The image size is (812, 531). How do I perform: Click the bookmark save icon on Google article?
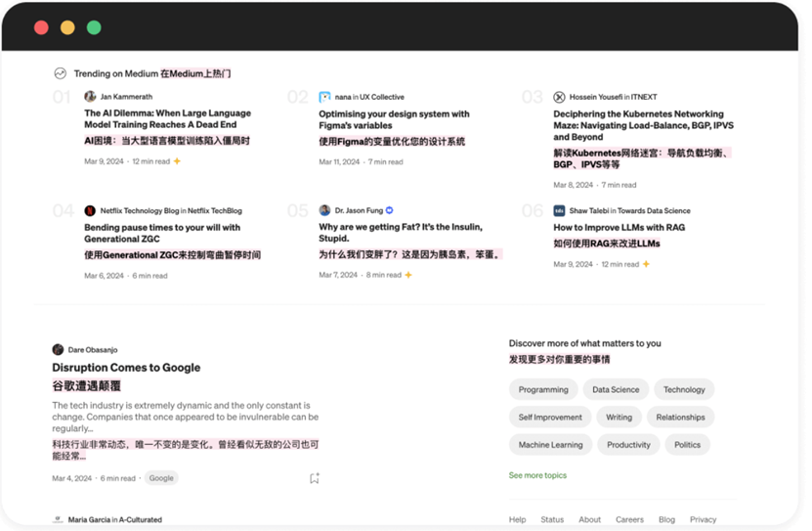315,478
